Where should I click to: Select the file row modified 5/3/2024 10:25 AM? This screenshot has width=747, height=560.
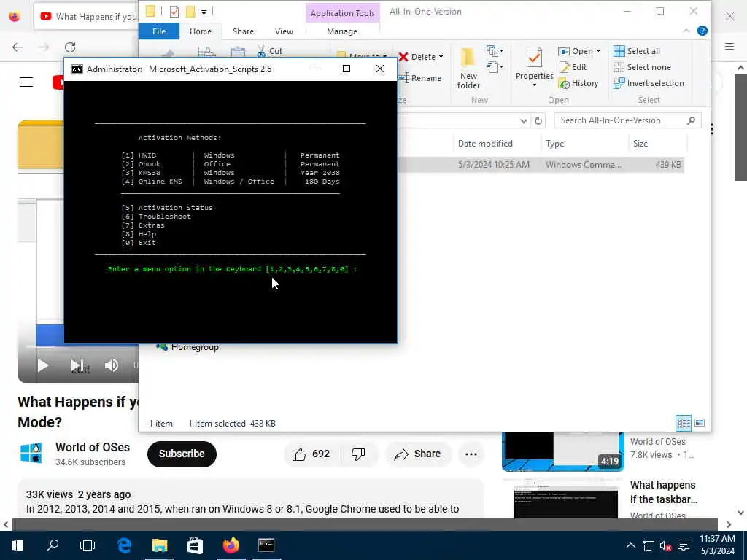[x=541, y=165]
